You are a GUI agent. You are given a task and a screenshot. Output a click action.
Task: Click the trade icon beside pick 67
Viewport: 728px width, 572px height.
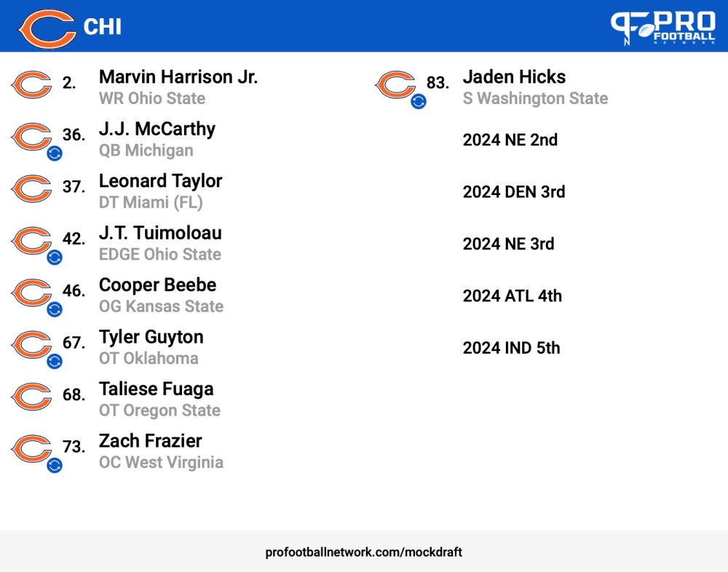pos(55,361)
